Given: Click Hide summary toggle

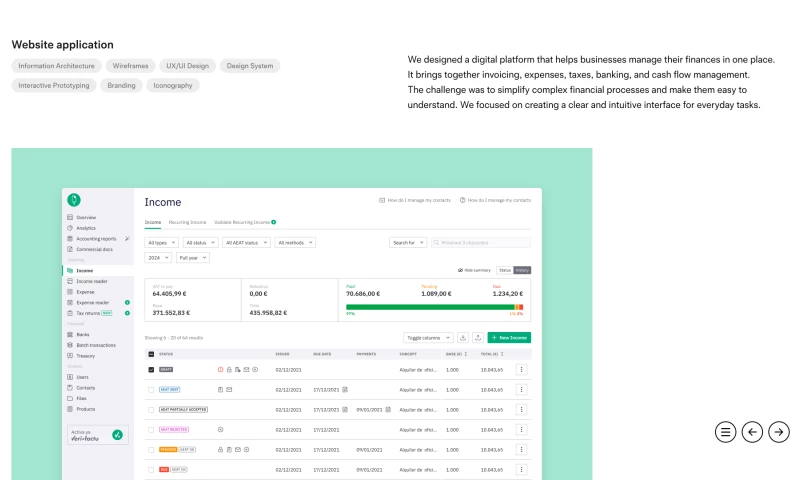Looking at the screenshot, I should click(474, 270).
